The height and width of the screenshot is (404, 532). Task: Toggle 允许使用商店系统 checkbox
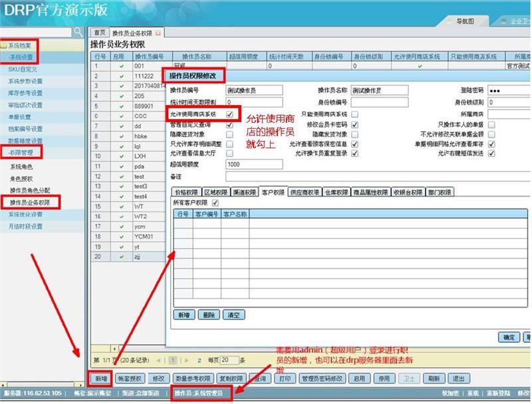tap(229, 114)
